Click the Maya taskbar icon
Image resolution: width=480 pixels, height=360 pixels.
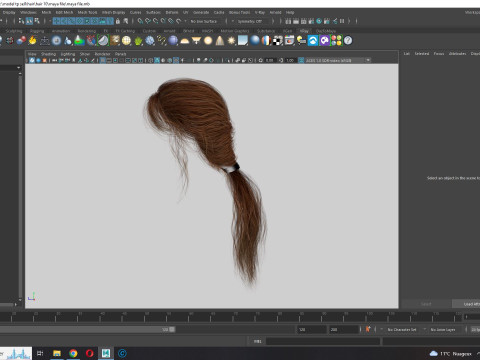(106, 353)
